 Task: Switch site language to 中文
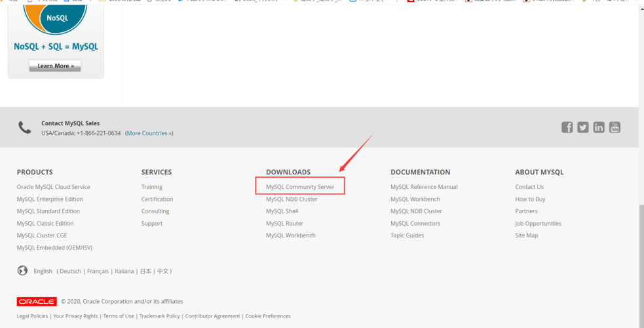pyautogui.click(x=162, y=272)
